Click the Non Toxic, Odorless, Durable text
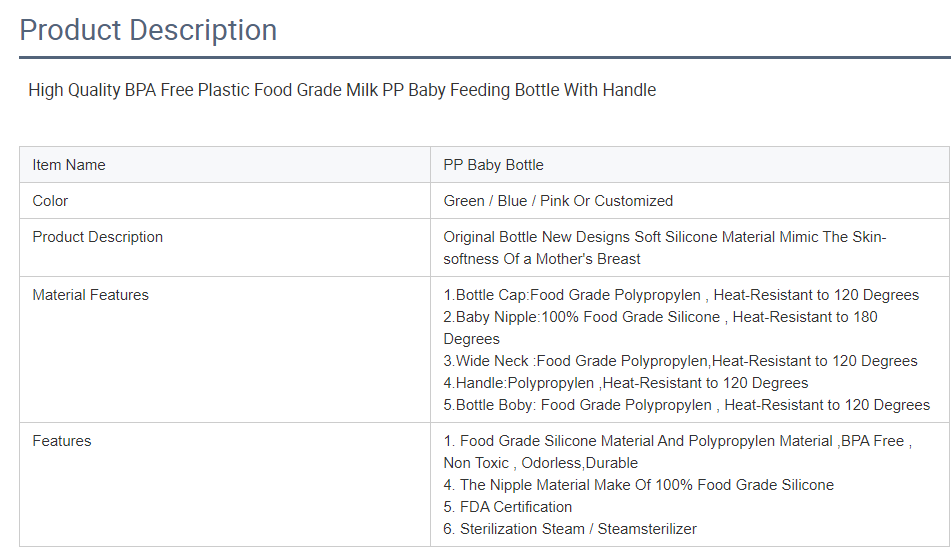 click(540, 463)
